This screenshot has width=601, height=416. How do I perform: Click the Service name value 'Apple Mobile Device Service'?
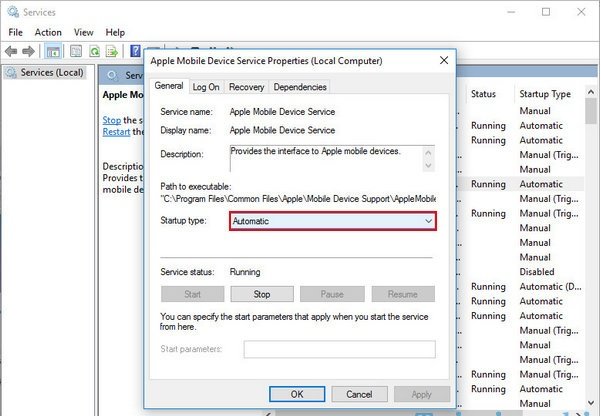pos(282,112)
